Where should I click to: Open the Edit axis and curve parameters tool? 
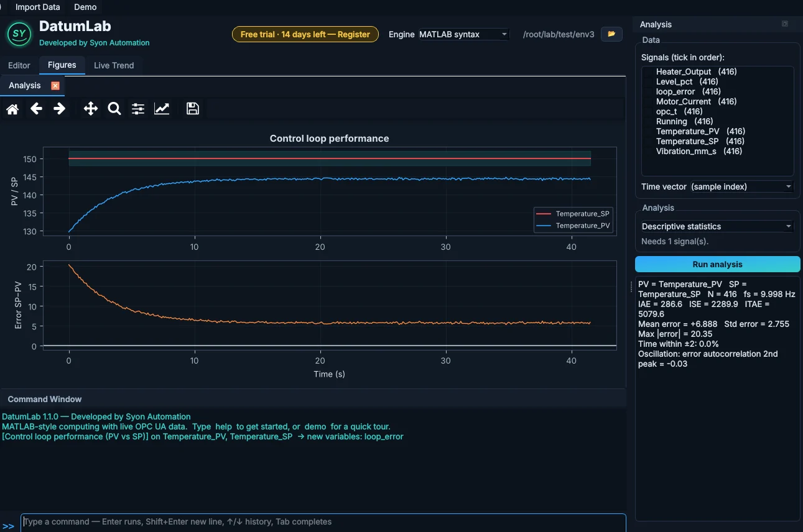point(162,109)
